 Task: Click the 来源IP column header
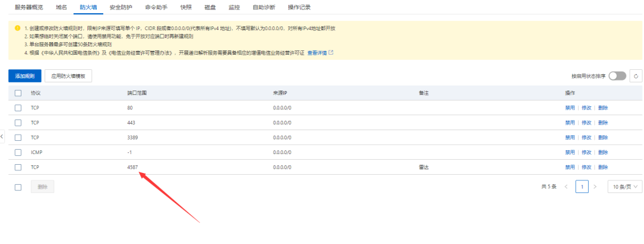point(280,93)
